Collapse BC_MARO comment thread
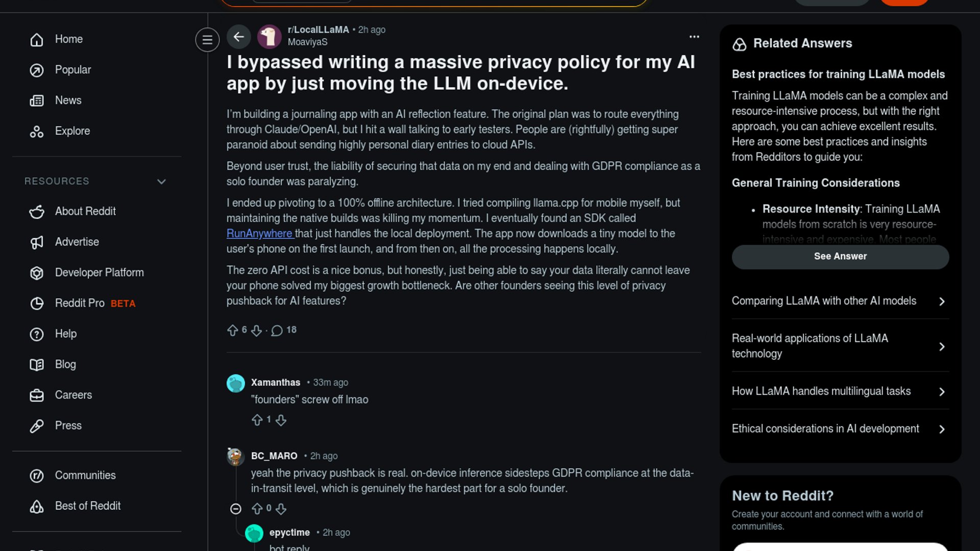The width and height of the screenshot is (980, 551). click(x=236, y=509)
